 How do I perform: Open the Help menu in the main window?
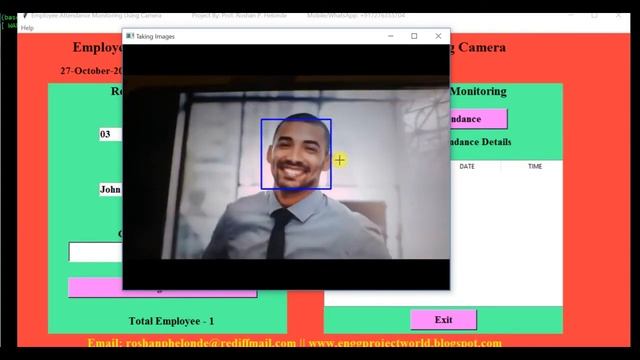point(27,28)
